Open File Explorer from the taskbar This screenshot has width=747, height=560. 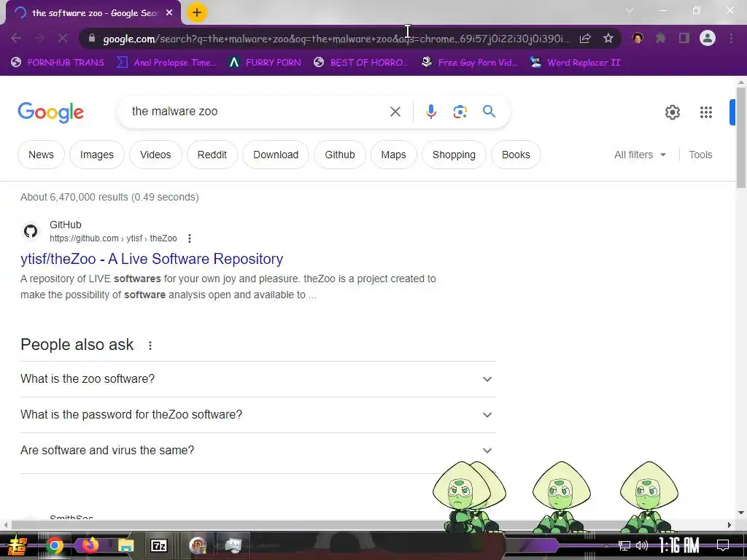[125, 545]
